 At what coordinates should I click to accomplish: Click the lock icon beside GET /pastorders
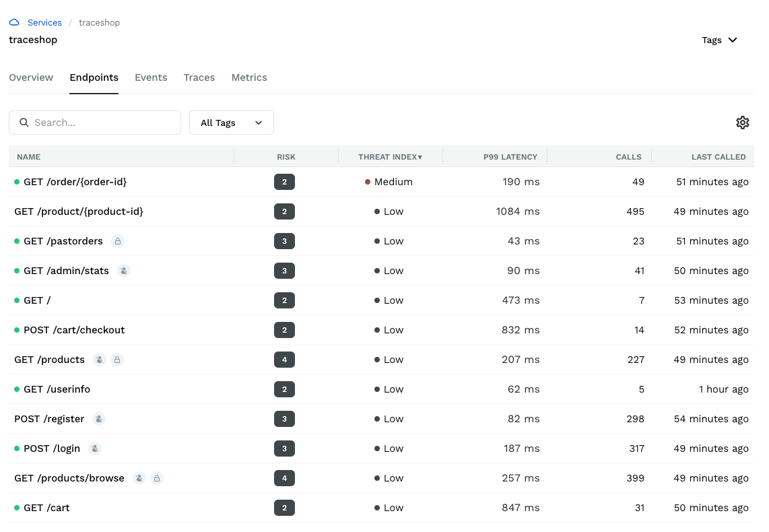(x=118, y=241)
